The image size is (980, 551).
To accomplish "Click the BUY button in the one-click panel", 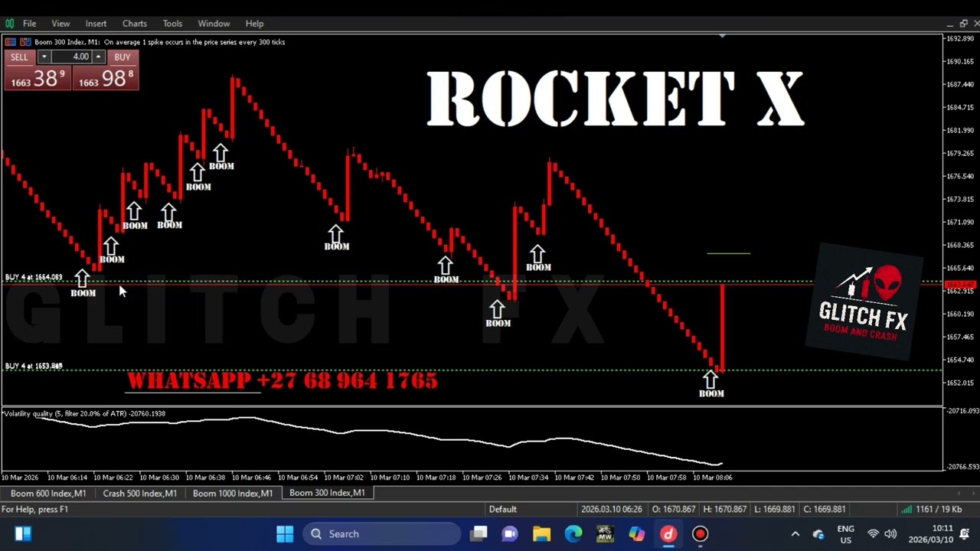I will pyautogui.click(x=122, y=57).
